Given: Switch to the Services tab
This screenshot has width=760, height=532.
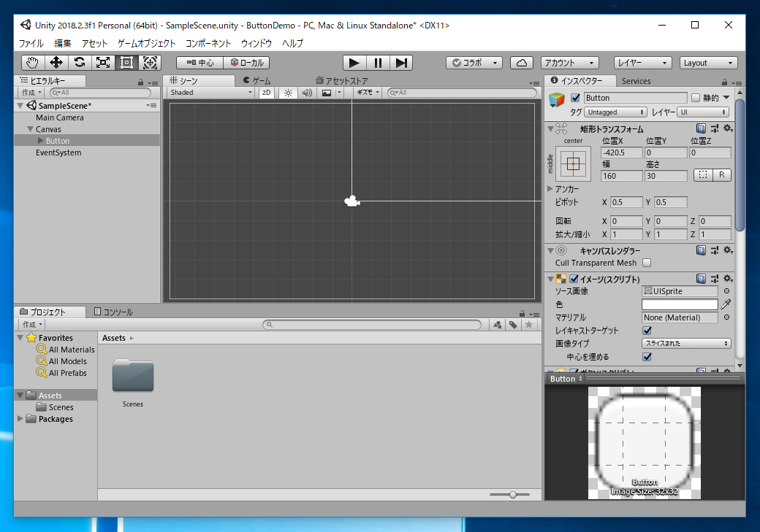Looking at the screenshot, I should click(636, 81).
